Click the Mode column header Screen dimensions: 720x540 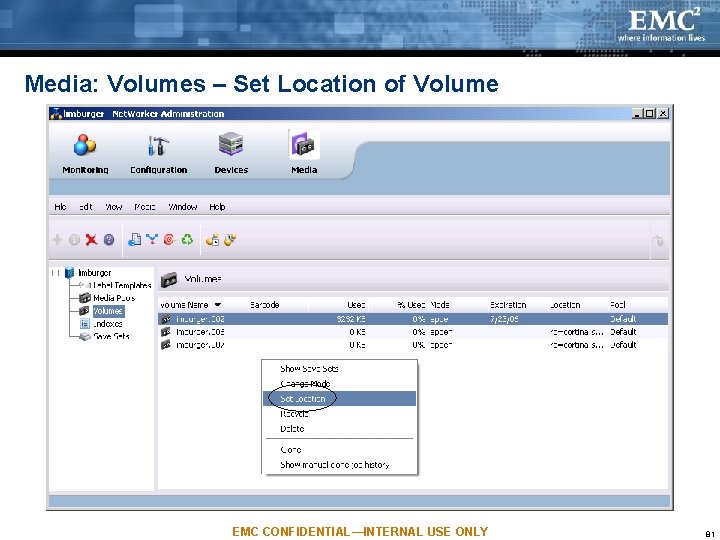click(x=439, y=305)
